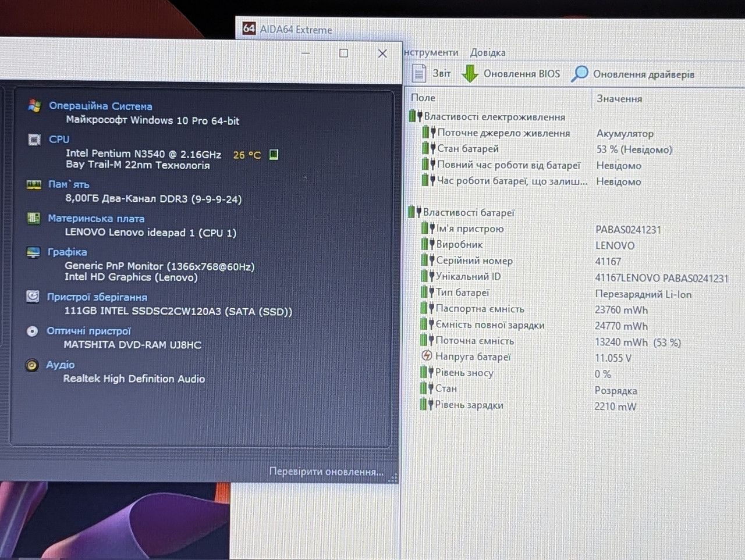Open the CPU section link
This screenshot has height=560, width=745.
59,140
